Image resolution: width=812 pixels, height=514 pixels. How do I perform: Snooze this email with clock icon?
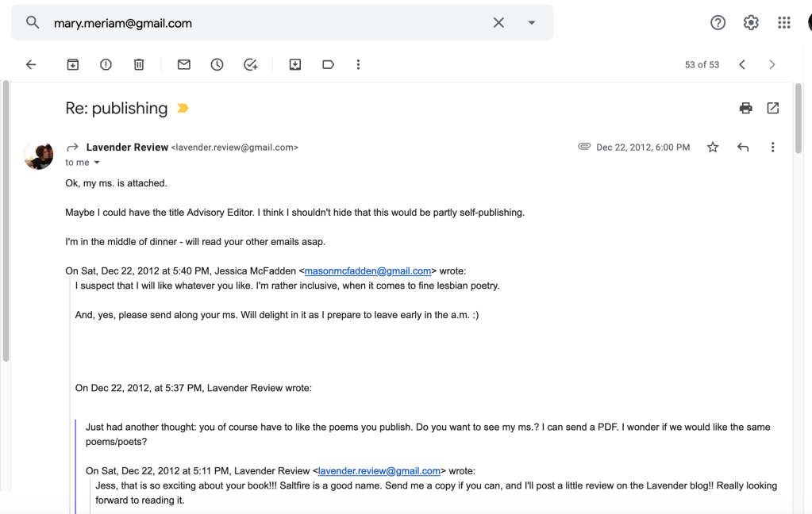tap(217, 65)
